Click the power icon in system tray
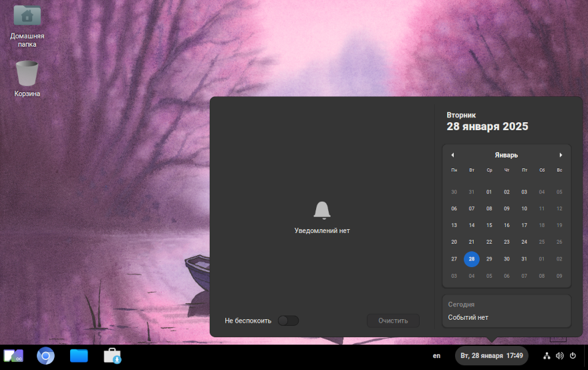This screenshot has height=370, width=588. coord(573,356)
